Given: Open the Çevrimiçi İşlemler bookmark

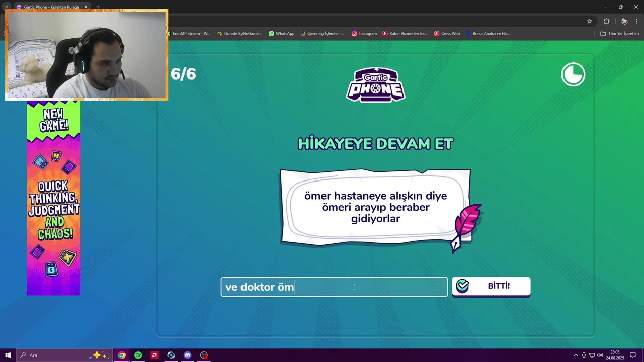Looking at the screenshot, I should 323,33.
